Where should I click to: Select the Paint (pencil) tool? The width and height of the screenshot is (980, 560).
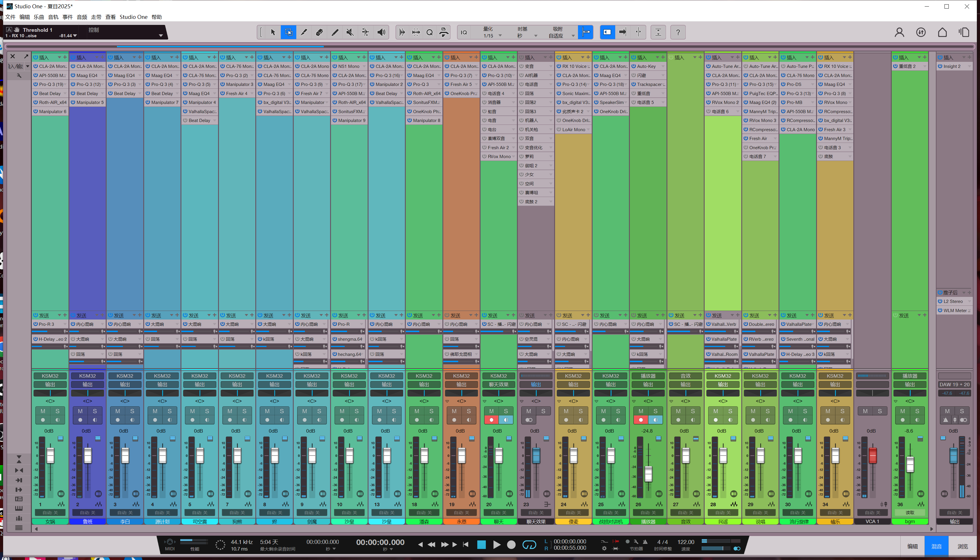[334, 32]
